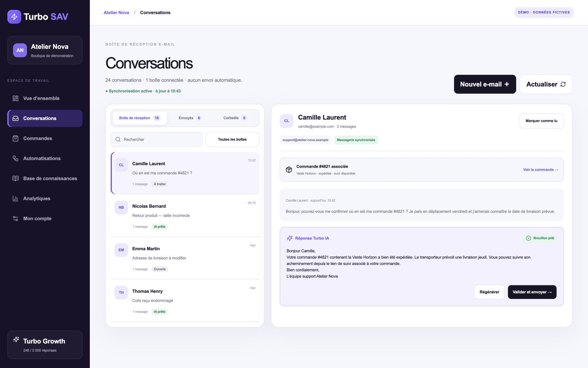588x368 pixels.
Task: Click the Régénérer button
Action: 490,292
